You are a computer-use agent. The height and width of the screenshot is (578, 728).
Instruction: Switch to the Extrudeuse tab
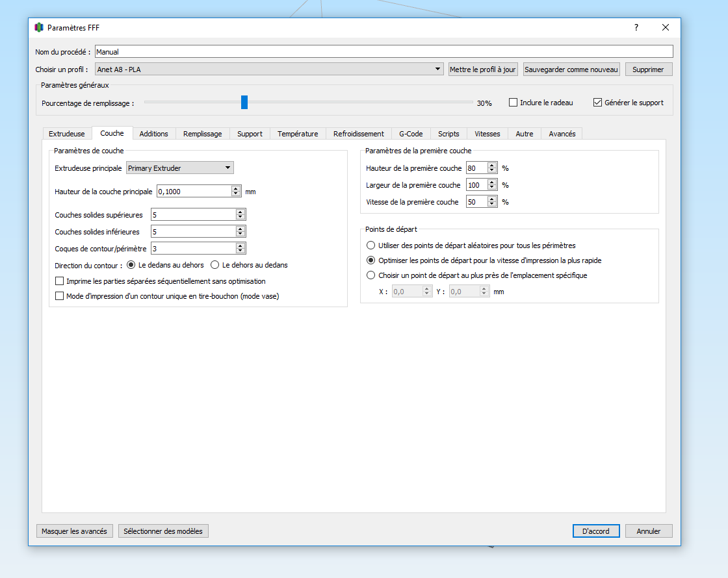tap(67, 134)
